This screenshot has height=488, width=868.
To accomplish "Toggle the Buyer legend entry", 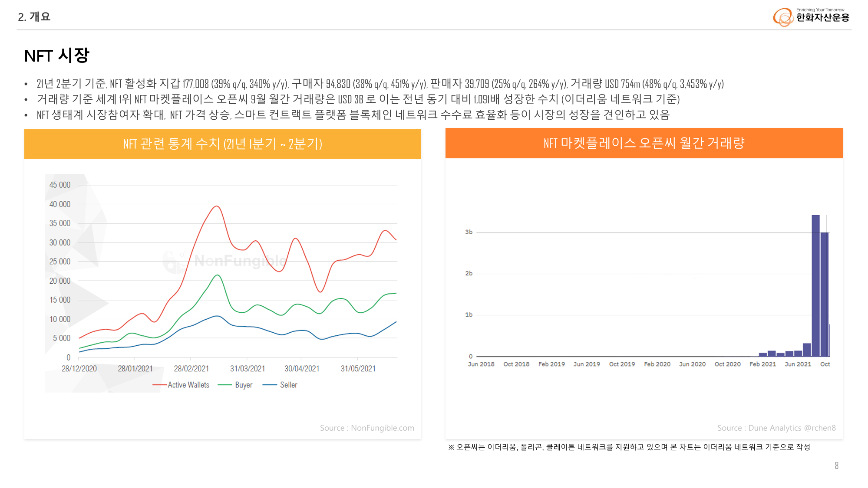I will point(243,385).
